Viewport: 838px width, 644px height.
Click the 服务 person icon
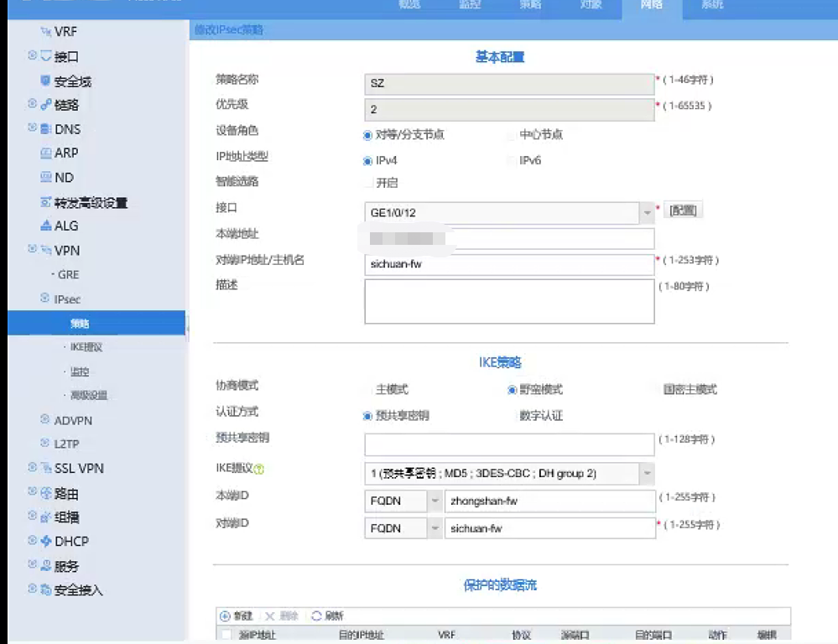(46, 565)
